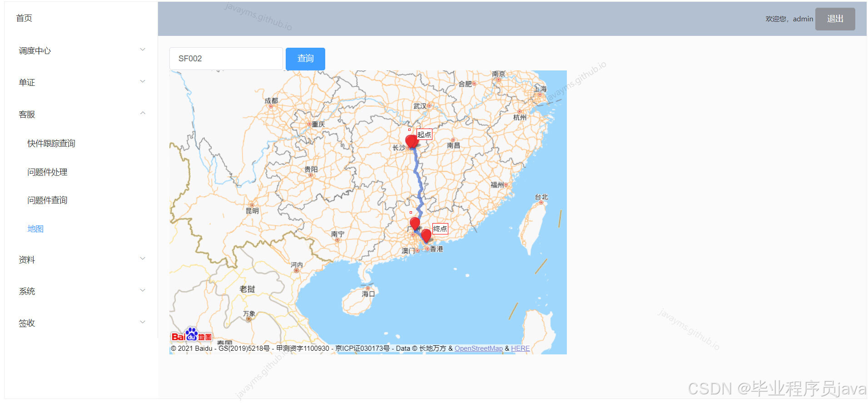Click the 成都 city label on map
Image resolution: width=868 pixels, height=403 pixels.
(x=271, y=100)
